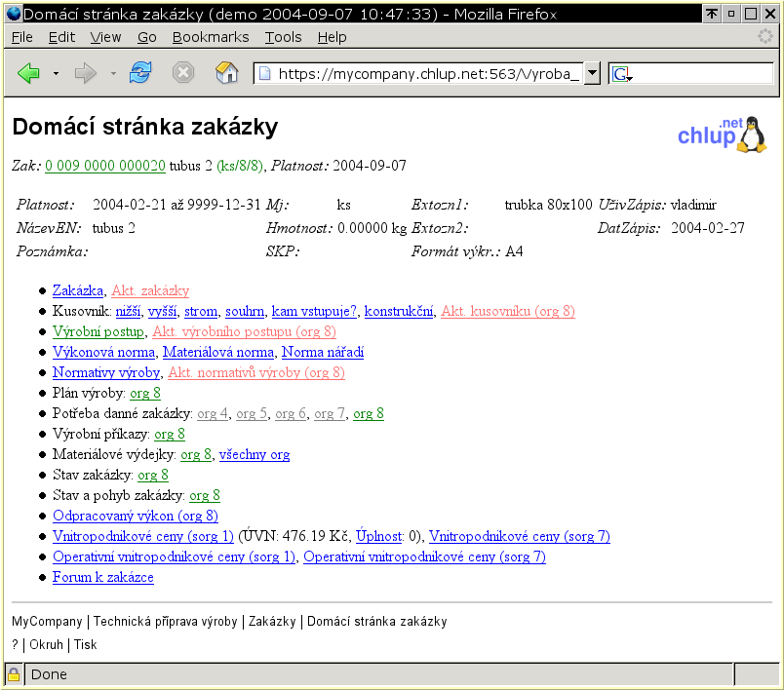The width and height of the screenshot is (784, 690).
Task: Open the Tools menu
Action: pos(283,37)
